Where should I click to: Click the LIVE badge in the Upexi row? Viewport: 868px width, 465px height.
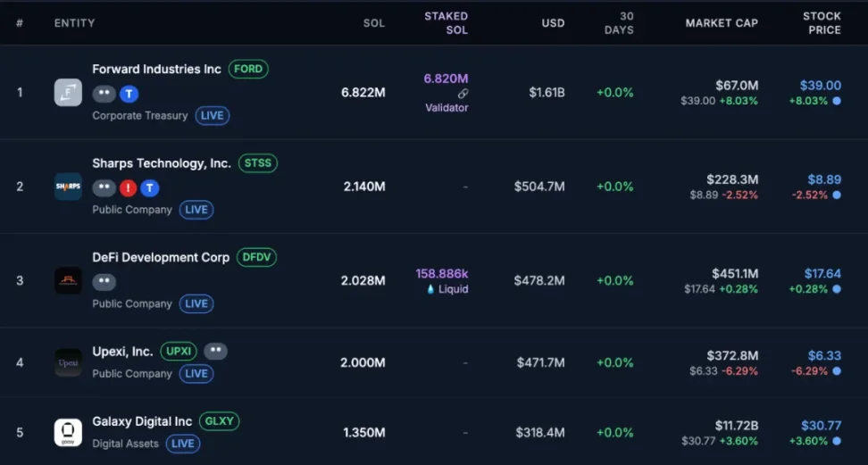196,374
